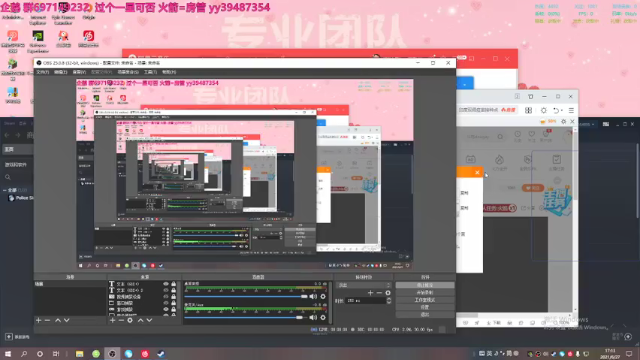This screenshot has height=360, width=640.
Task: Click orange follow button on browser page
Action: (533, 188)
